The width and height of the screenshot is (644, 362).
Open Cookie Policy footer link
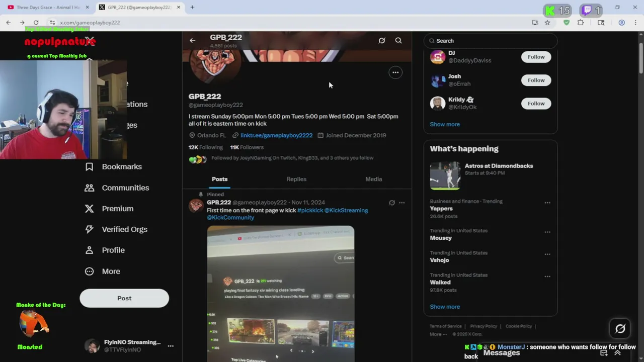519,326
